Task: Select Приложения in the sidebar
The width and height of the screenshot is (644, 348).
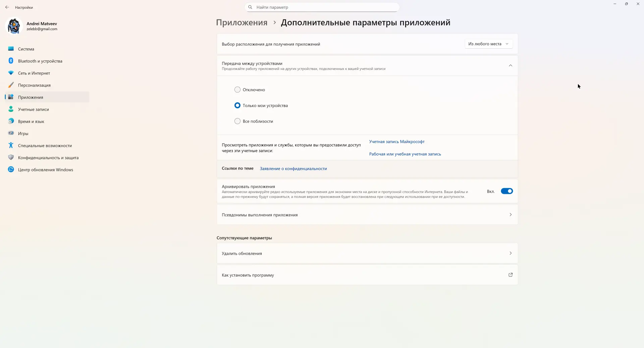Action: click(x=30, y=97)
